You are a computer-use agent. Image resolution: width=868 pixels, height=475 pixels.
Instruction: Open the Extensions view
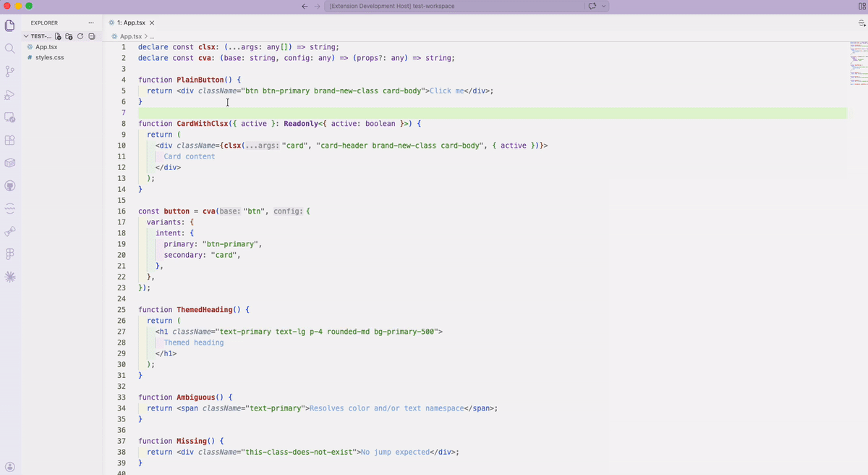click(10, 140)
